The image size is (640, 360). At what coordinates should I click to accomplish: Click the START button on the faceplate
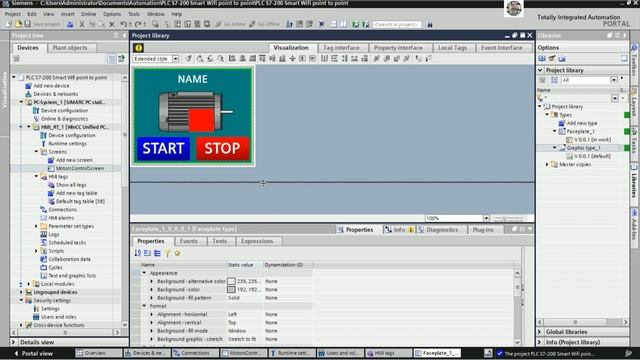click(163, 148)
